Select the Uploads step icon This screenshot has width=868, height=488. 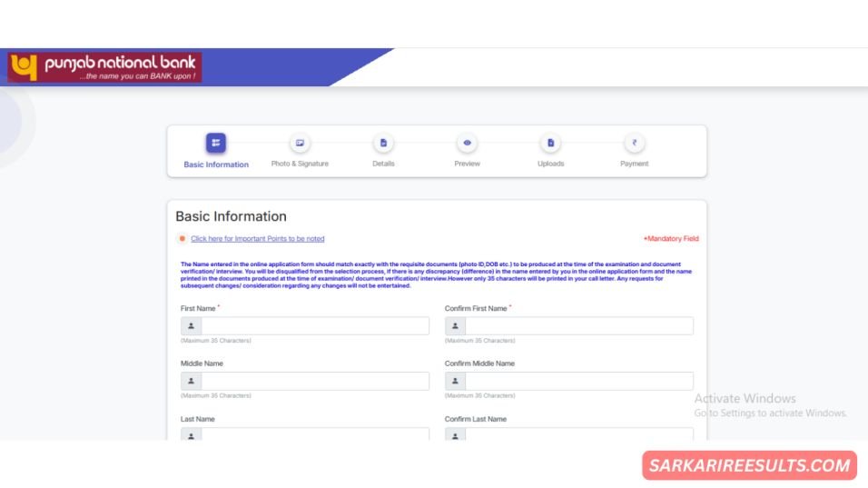coord(550,144)
